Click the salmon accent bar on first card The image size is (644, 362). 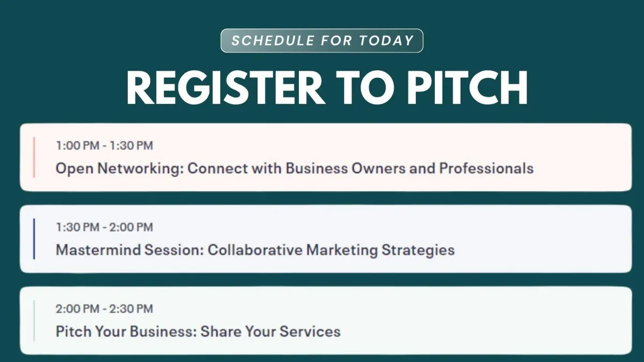[34, 157]
